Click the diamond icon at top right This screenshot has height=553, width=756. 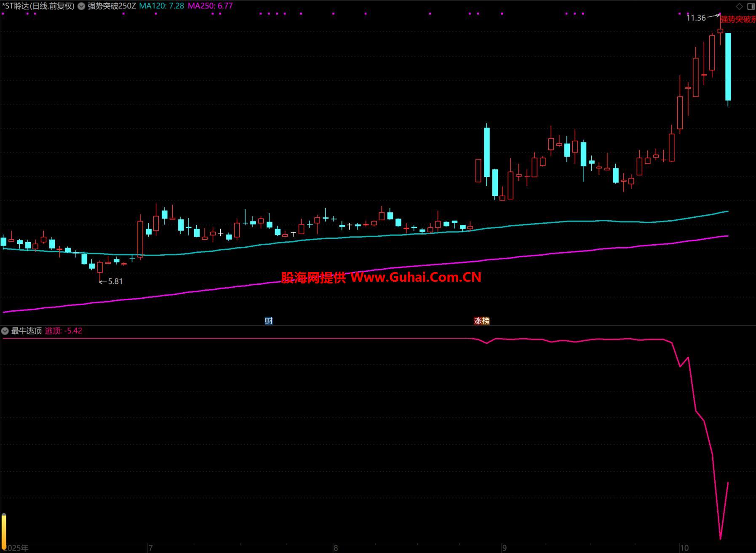[x=739, y=6]
